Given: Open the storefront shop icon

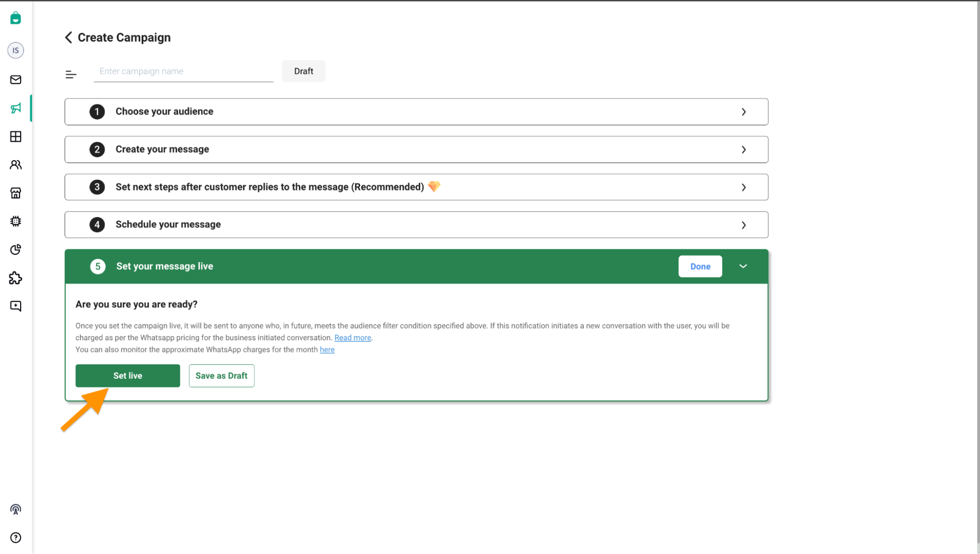Looking at the screenshot, I should point(16,193).
